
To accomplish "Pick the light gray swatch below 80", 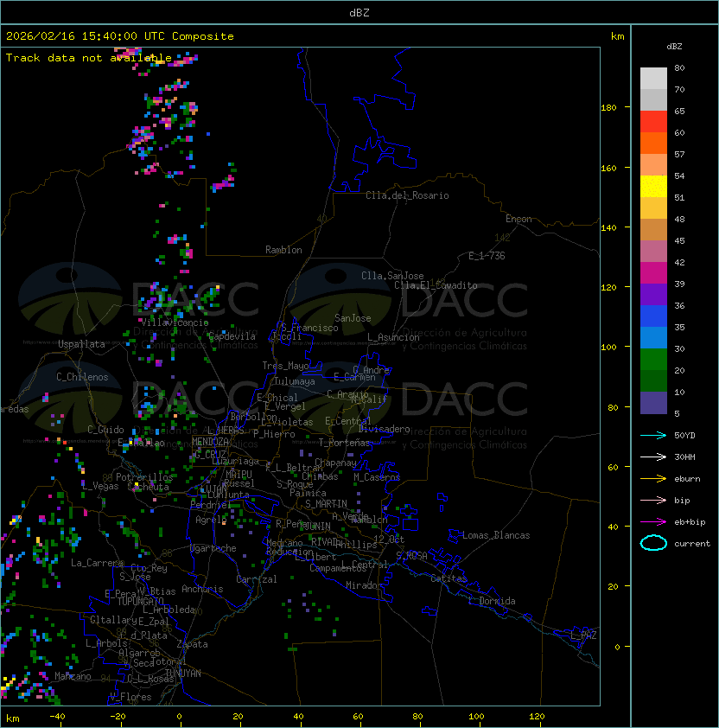I will pos(653,78).
